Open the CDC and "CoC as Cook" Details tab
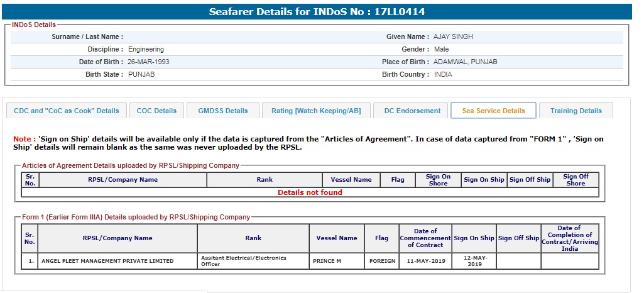 click(x=67, y=111)
